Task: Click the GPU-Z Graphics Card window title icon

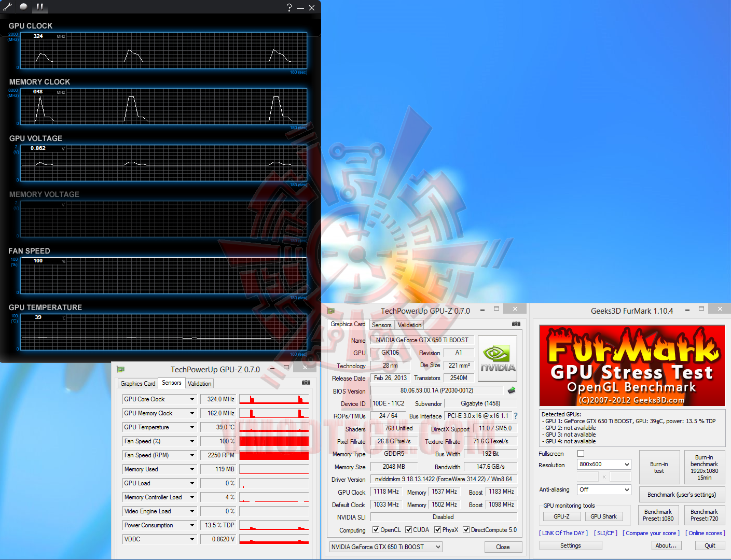Action: point(331,311)
